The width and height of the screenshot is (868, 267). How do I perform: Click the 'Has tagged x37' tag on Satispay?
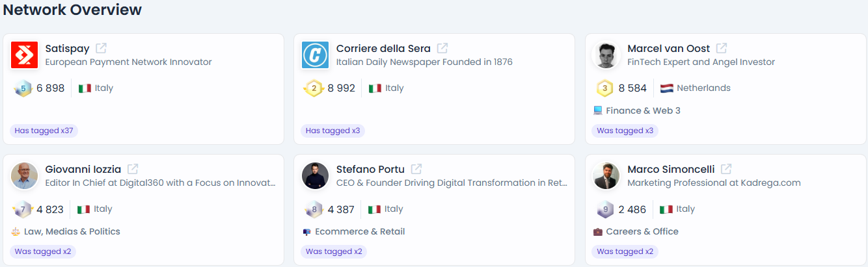pos(44,131)
